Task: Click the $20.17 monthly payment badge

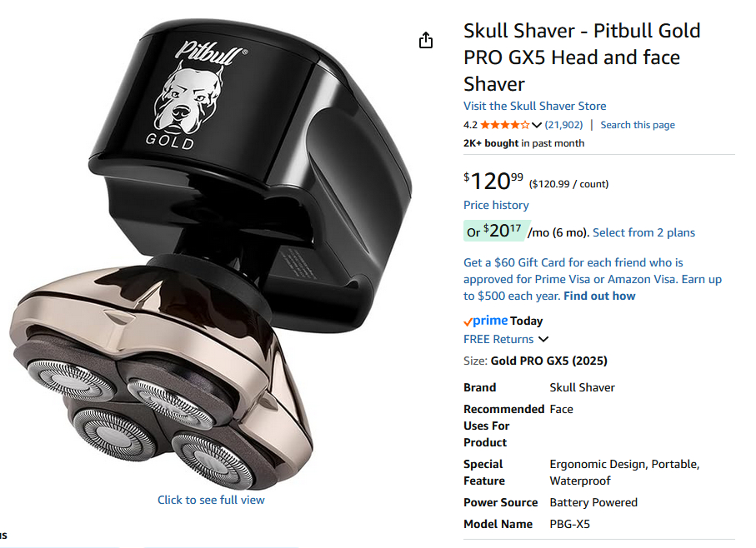Action: 497,232
